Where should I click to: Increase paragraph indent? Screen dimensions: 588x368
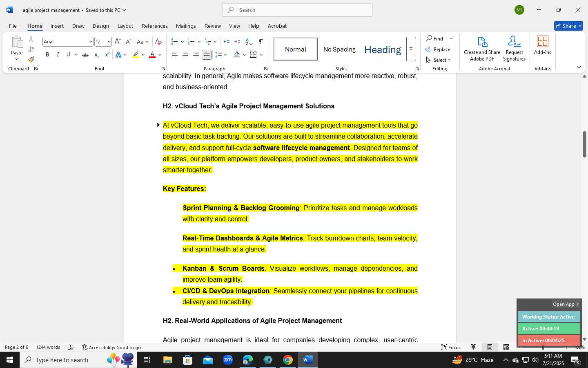point(237,42)
